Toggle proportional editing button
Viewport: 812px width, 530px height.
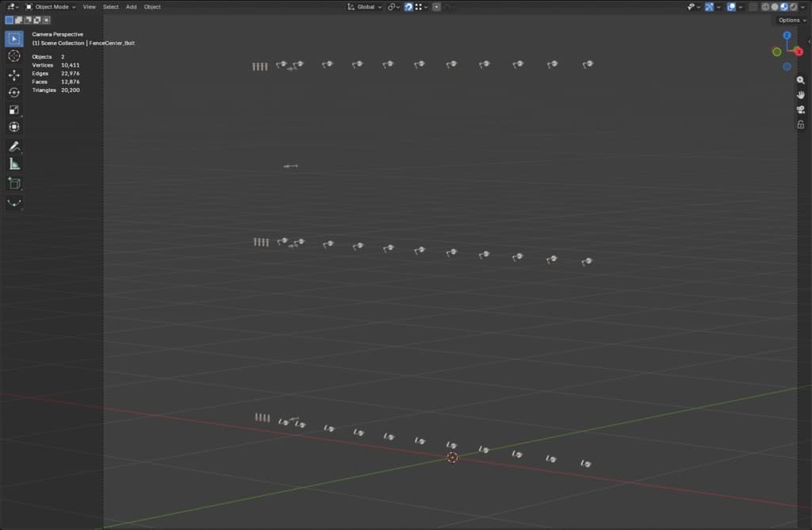tap(436, 6)
